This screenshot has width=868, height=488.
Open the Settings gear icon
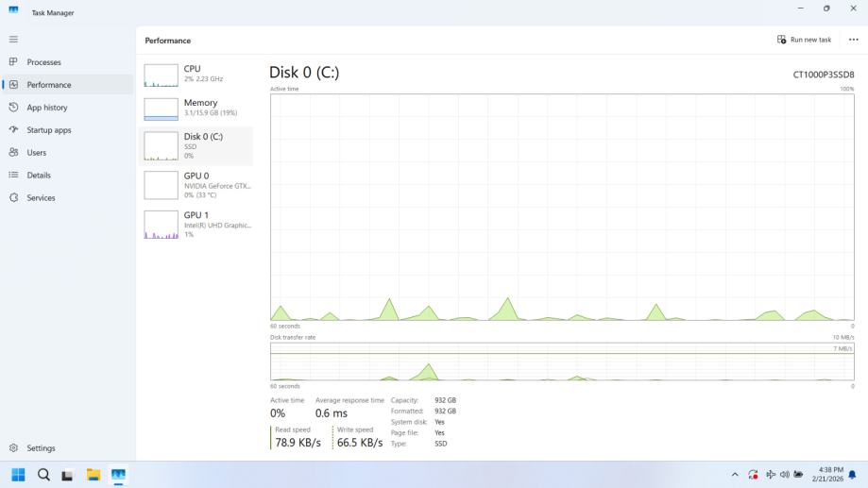[x=14, y=447]
